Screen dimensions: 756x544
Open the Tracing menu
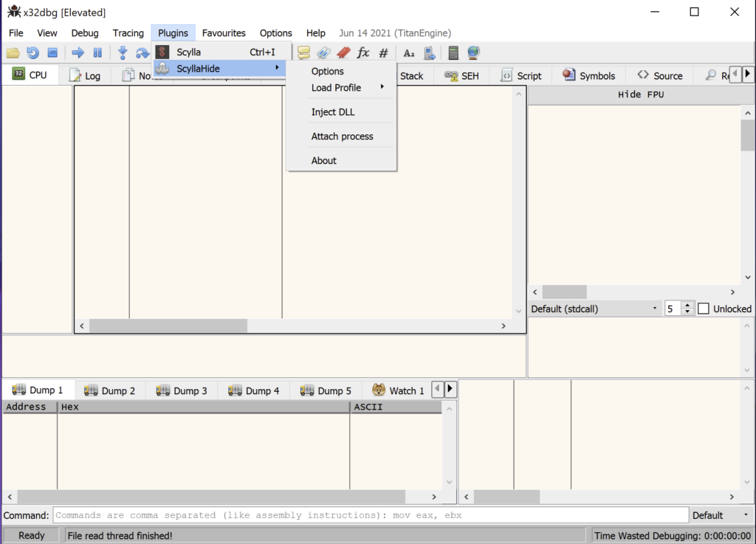(128, 32)
